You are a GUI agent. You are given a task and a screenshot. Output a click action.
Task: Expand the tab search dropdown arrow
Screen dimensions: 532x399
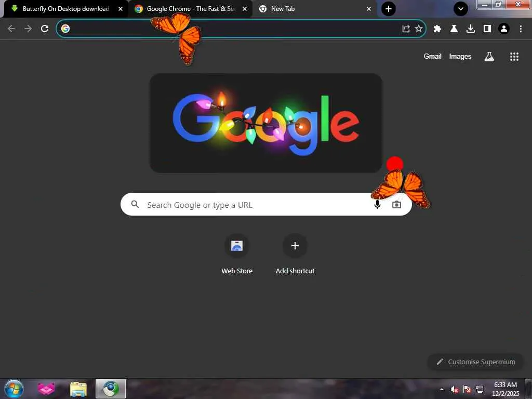[461, 9]
